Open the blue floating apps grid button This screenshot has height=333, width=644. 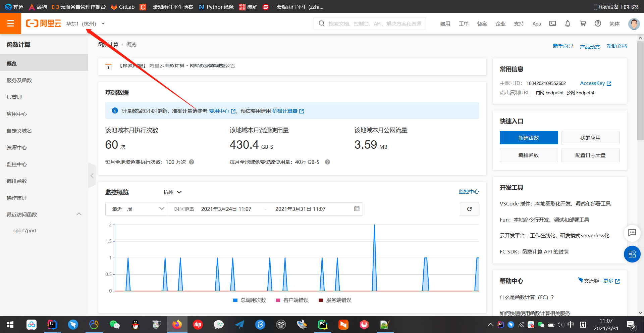coord(632,254)
